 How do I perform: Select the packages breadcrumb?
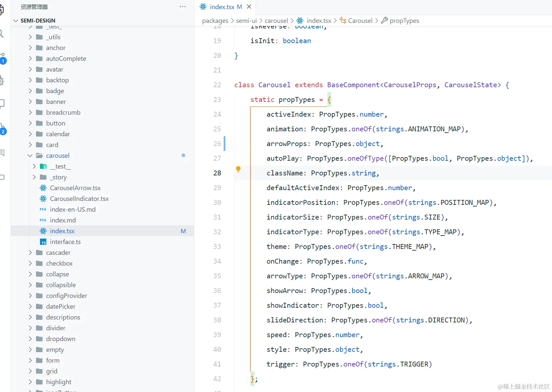point(215,21)
